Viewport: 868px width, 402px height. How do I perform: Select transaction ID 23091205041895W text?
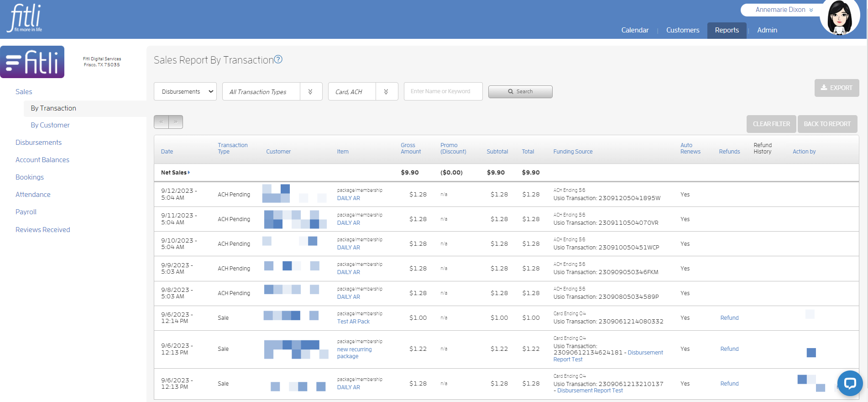(x=629, y=198)
